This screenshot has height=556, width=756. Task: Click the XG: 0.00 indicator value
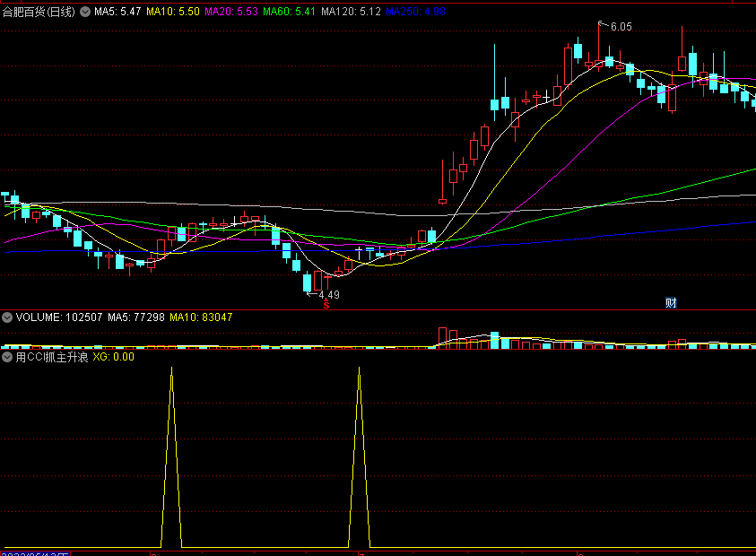113,357
